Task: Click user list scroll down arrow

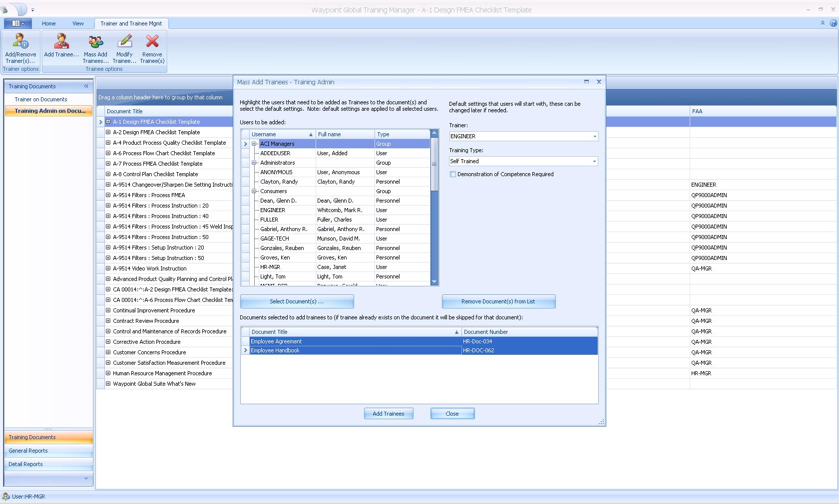Action: (434, 282)
